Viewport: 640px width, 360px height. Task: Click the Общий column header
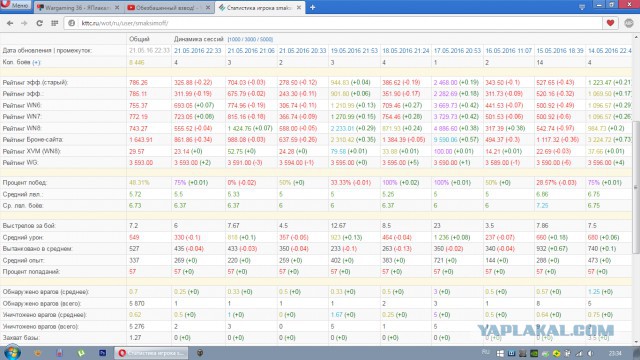coord(139,39)
